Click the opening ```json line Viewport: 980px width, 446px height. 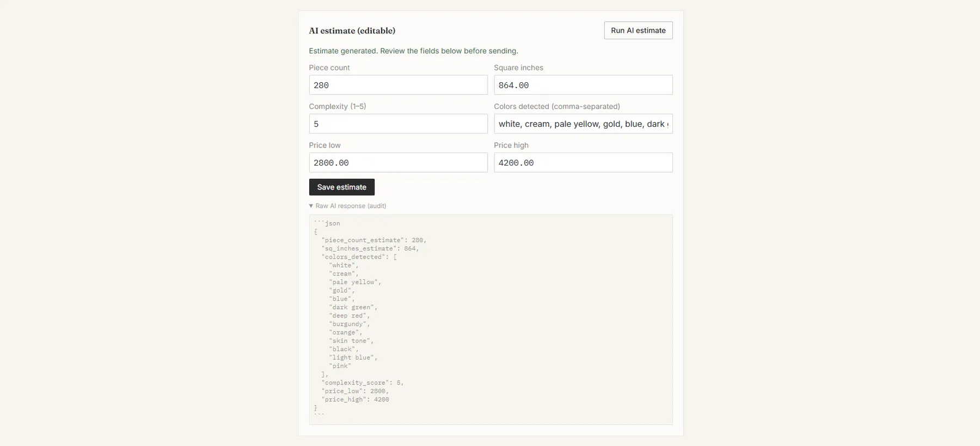pos(327,223)
